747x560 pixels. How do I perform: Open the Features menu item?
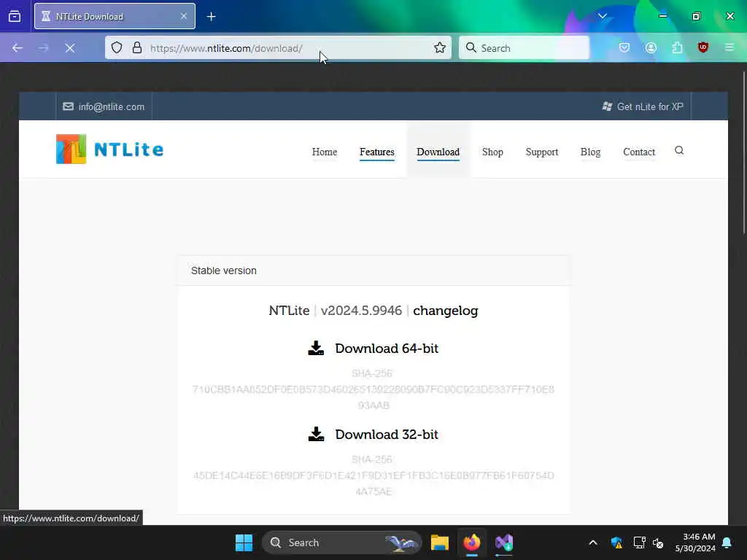pos(377,152)
